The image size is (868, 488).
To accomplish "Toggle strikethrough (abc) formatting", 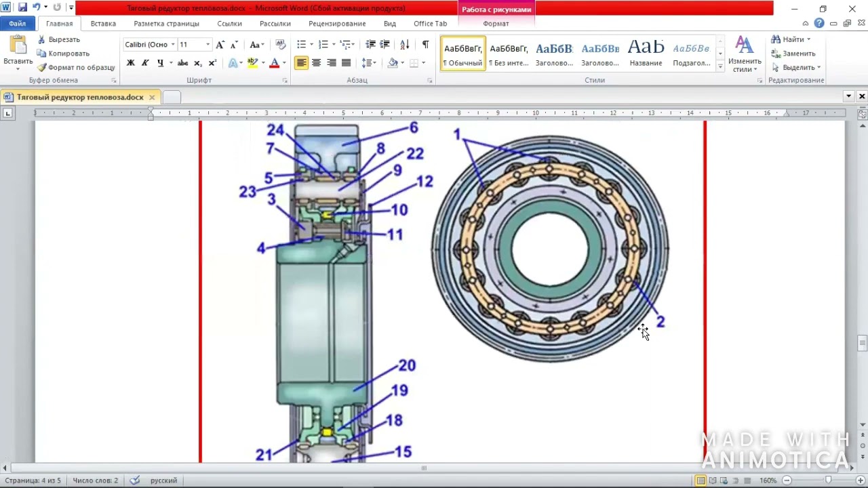I will point(182,63).
